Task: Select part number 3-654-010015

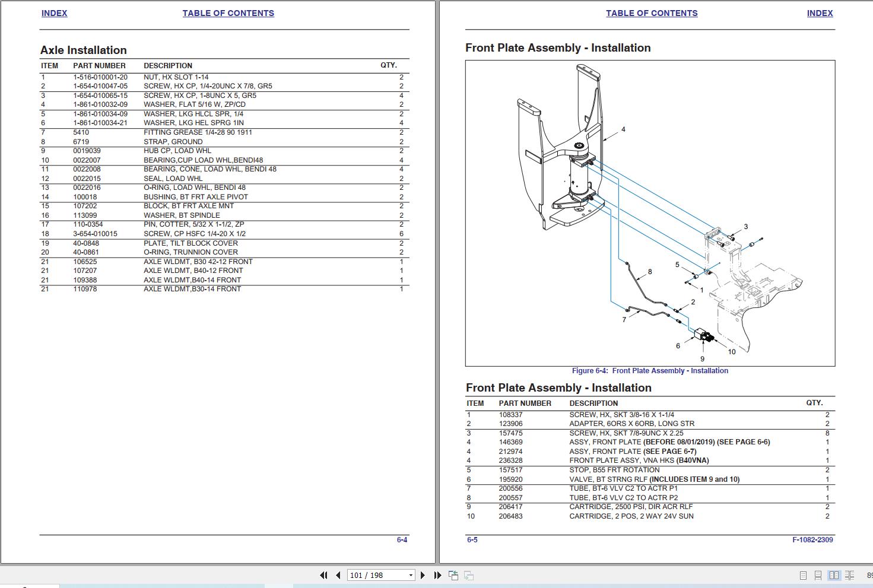Action: pyautogui.click(x=96, y=234)
